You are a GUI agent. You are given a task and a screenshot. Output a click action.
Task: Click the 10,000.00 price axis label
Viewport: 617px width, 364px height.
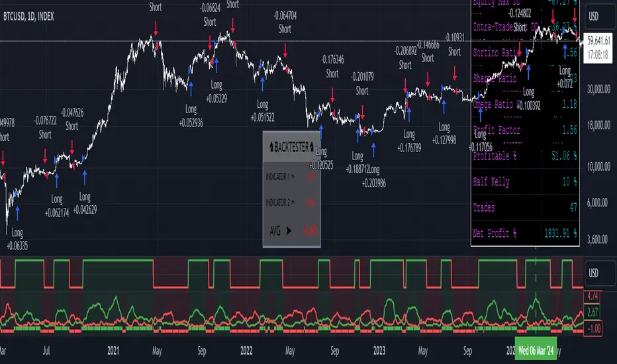point(598,167)
